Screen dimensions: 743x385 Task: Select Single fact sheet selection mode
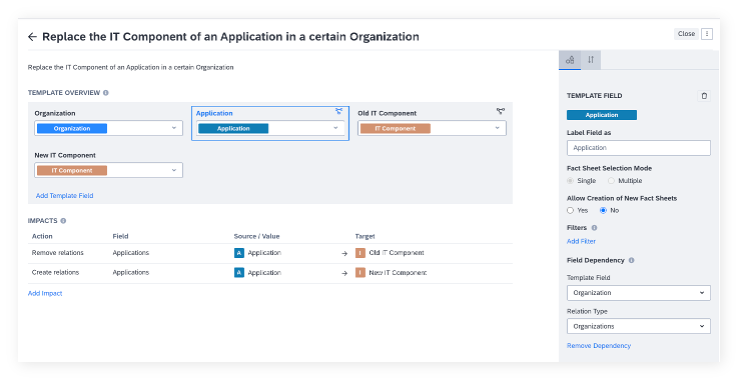tap(571, 181)
